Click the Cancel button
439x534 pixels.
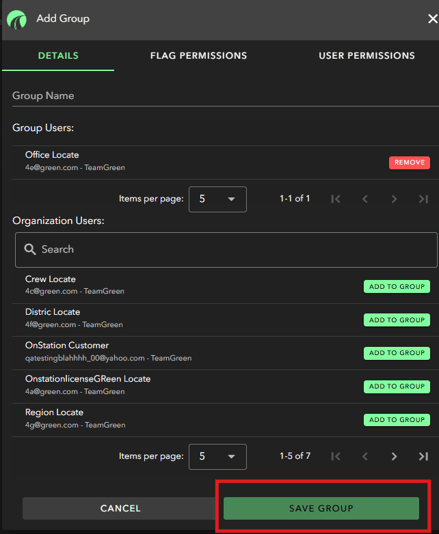point(120,508)
